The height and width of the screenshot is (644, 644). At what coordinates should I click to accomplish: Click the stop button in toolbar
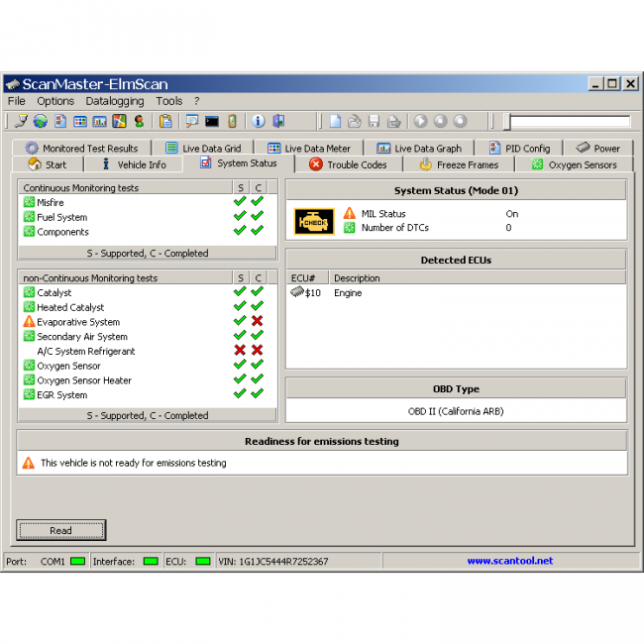(x=440, y=121)
